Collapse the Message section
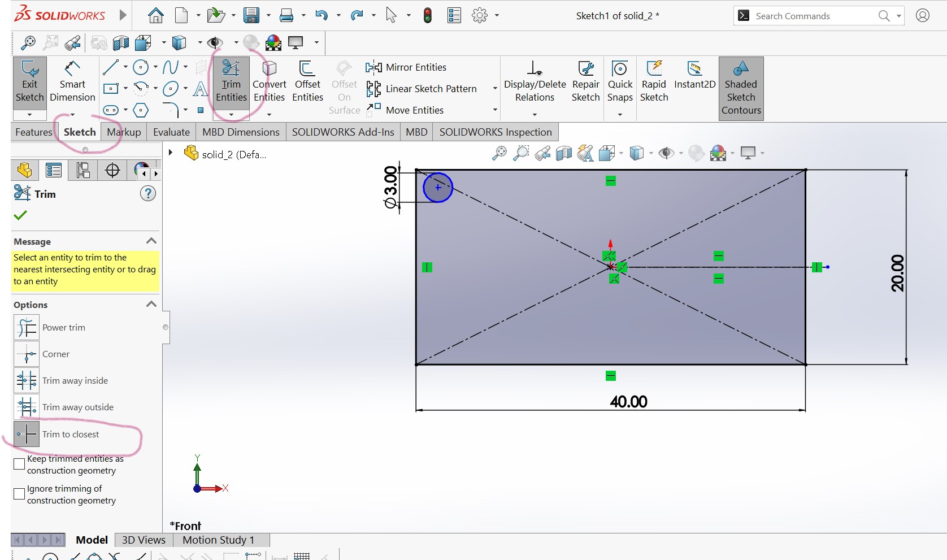Screen dimensions: 947x560 151,241
